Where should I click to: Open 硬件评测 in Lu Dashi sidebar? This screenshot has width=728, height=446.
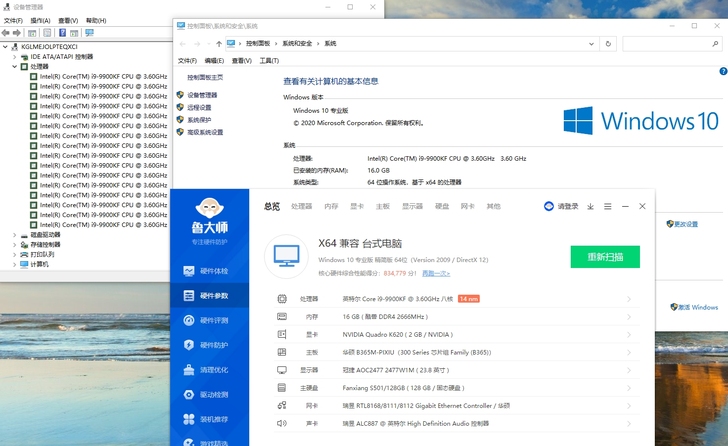point(209,320)
